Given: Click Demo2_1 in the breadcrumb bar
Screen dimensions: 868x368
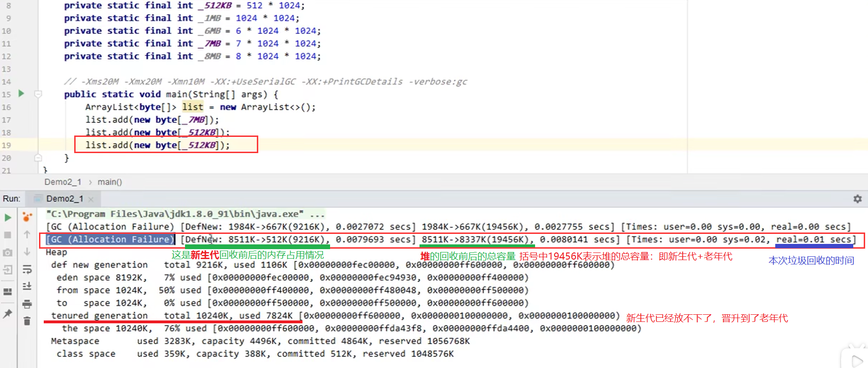Looking at the screenshot, I should 63,182.
